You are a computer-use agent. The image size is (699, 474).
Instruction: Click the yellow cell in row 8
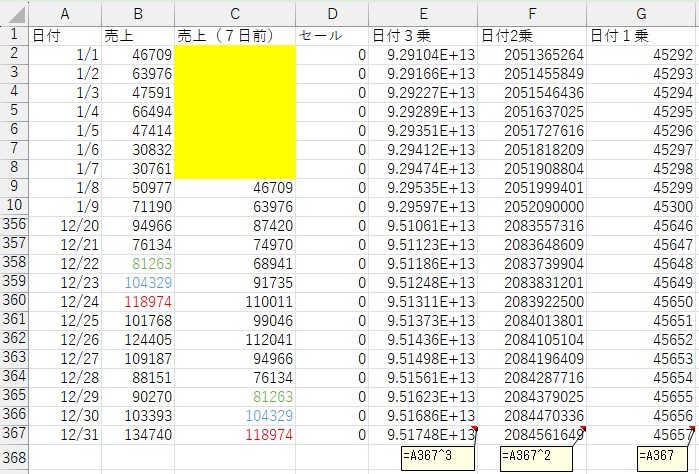click(x=235, y=168)
